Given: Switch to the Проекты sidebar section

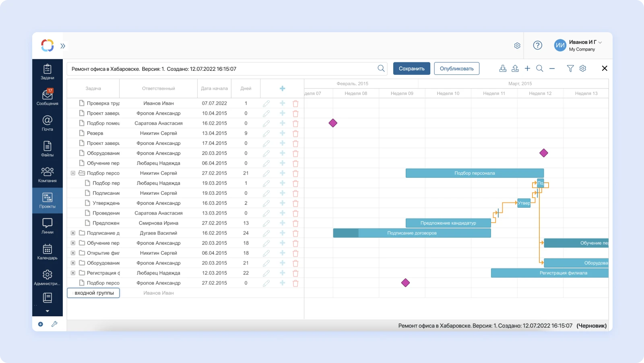Looking at the screenshot, I should 47,200.
